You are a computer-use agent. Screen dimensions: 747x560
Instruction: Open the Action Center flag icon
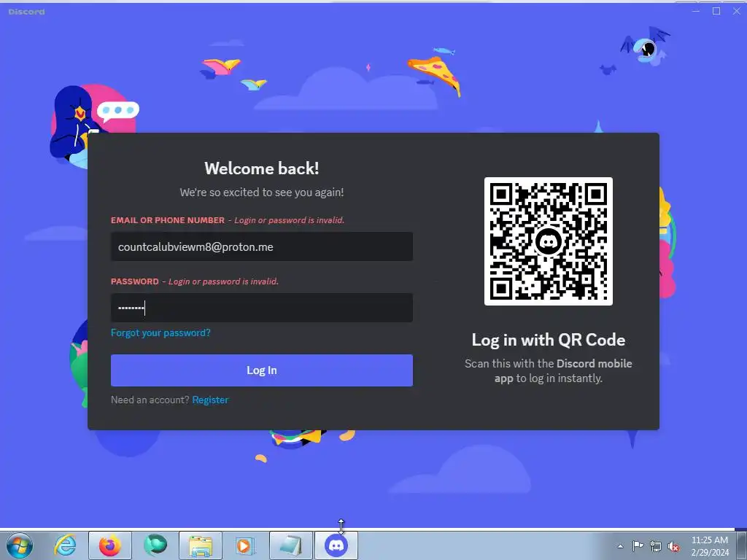tap(638, 546)
